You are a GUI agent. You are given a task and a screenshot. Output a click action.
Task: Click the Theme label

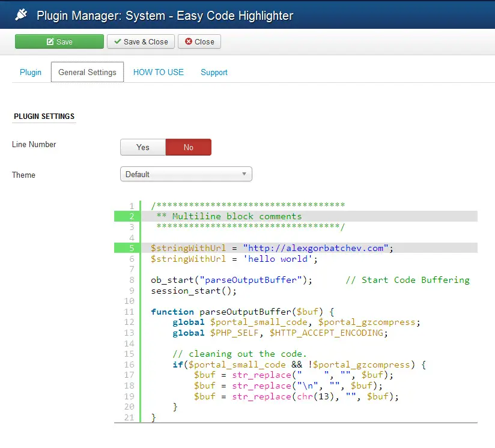tap(23, 175)
